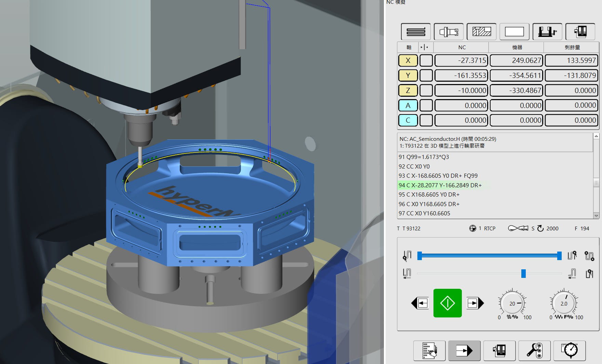Viewport: 602px width, 364px height.
Task: Click the start-point marker icon left of blue range bar
Action: pyautogui.click(x=407, y=256)
